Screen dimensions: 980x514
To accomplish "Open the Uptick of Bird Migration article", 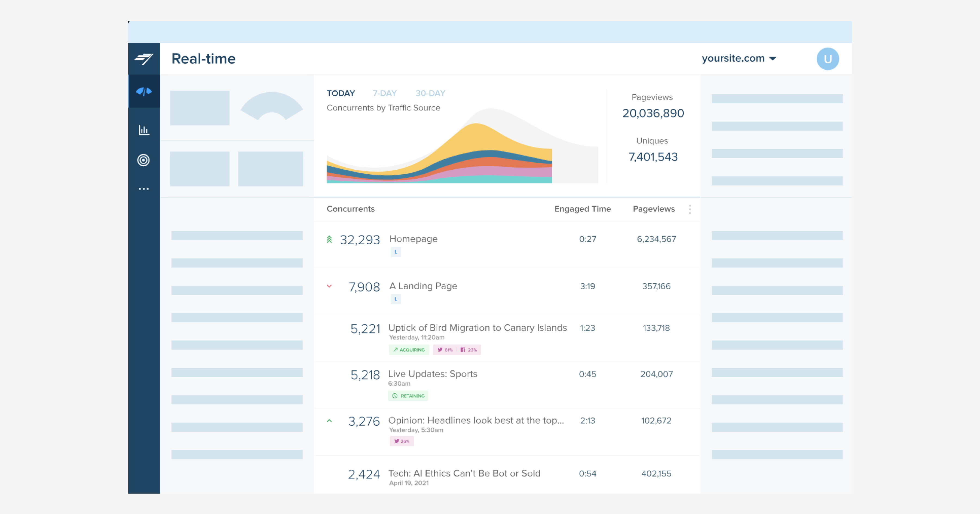I will 477,328.
